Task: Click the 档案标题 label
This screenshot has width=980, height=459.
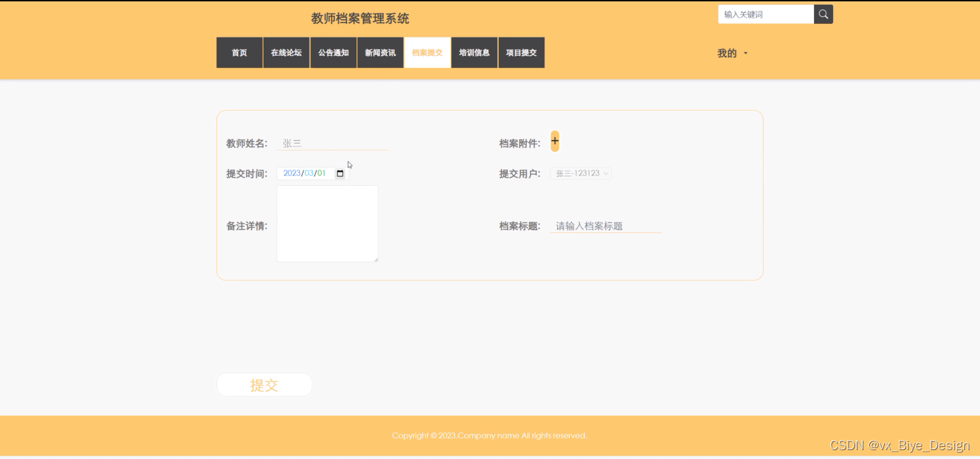Action: [520, 225]
